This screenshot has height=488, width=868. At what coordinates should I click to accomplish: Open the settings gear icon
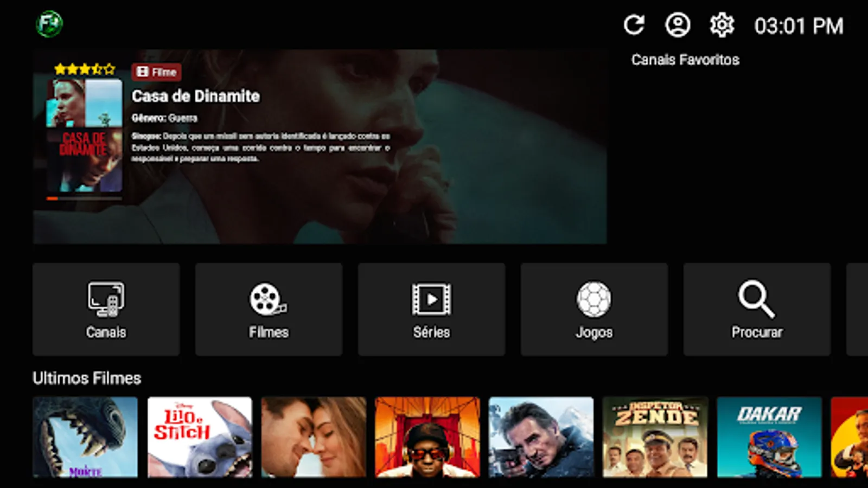point(722,24)
